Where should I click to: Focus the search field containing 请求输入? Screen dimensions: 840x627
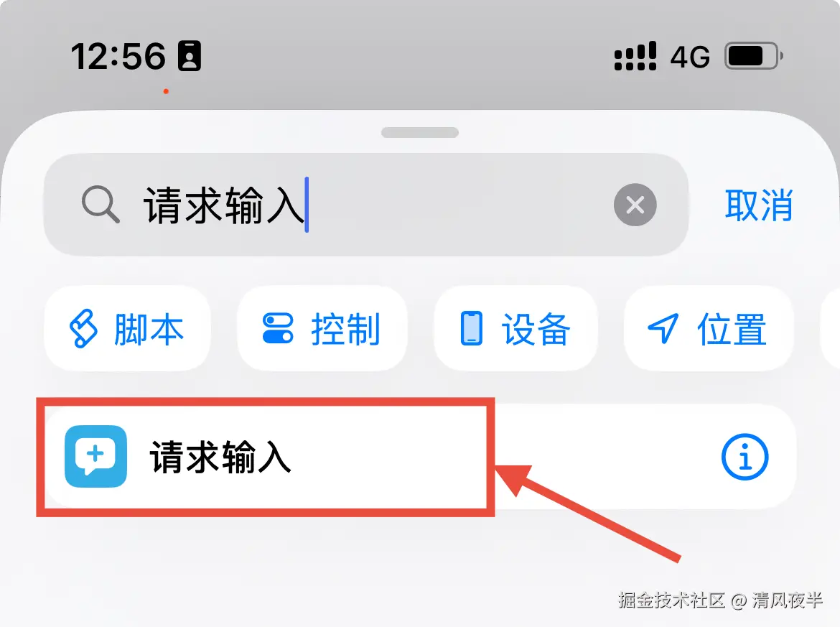tap(366, 205)
